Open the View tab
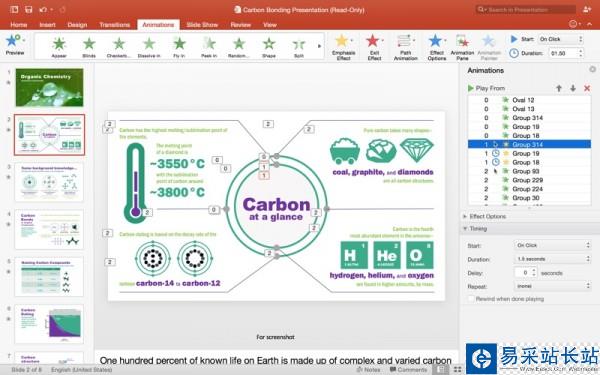Screen dimensions: 600x375 click(x=269, y=25)
